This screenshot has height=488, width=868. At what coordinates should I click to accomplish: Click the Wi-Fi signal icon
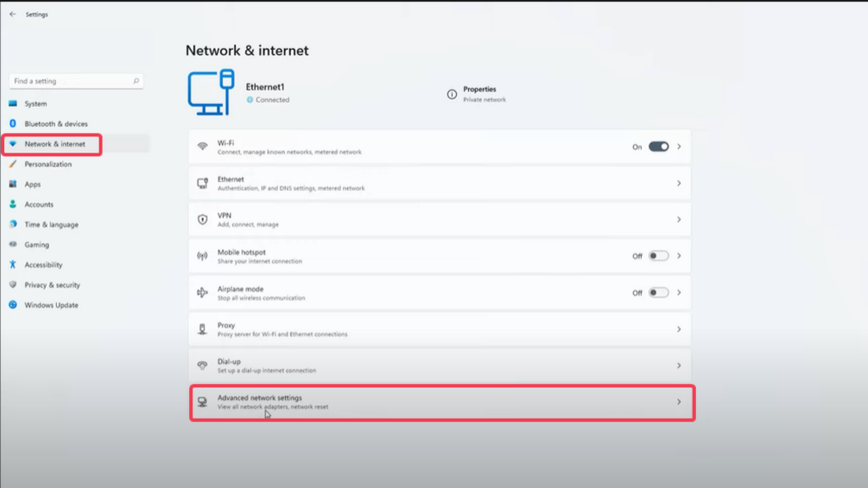203,147
